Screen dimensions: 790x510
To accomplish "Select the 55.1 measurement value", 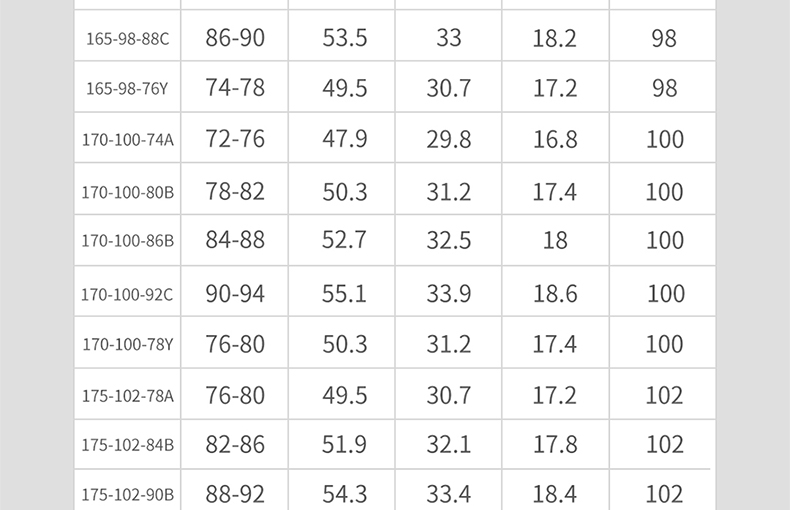I will pyautogui.click(x=344, y=293).
